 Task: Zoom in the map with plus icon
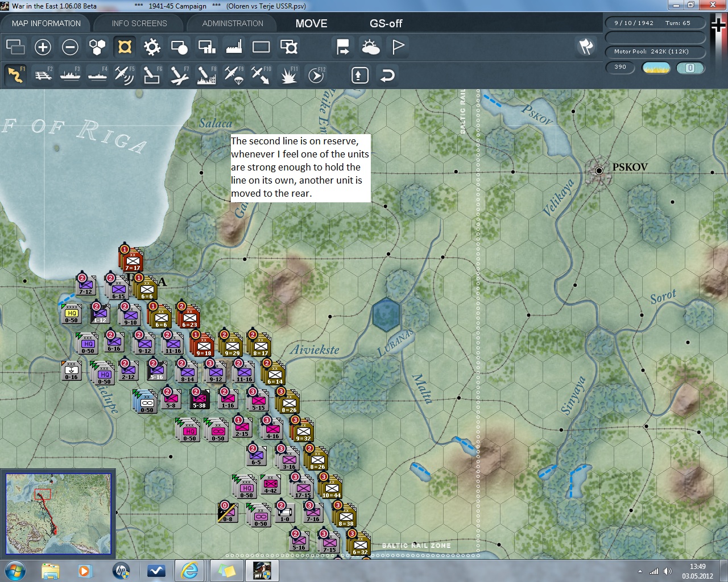point(43,47)
